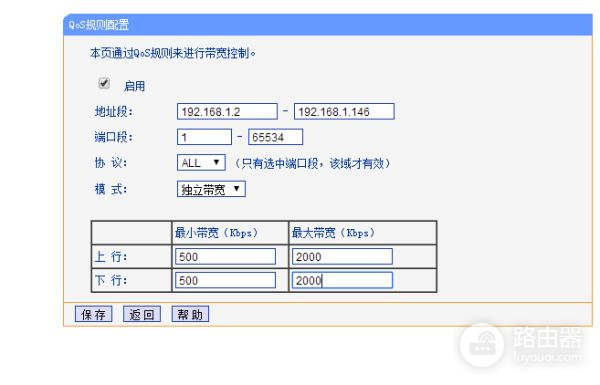Click the 启用 label text
The image size is (600, 385).
pos(134,86)
